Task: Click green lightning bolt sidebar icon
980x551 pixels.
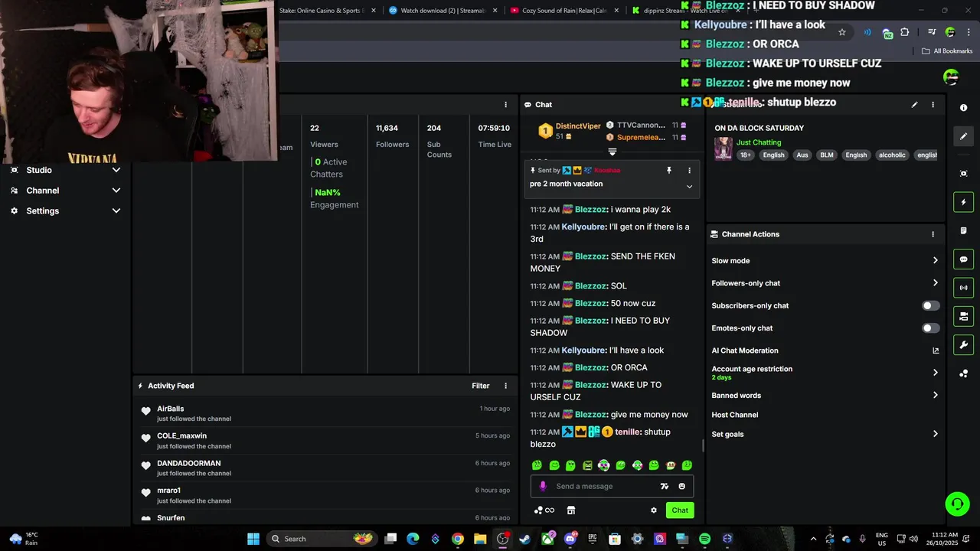Action: [964, 202]
